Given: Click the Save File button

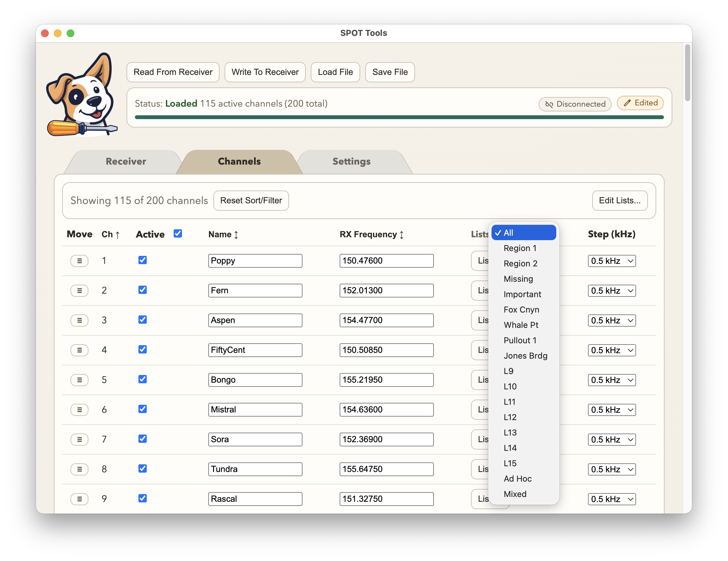Looking at the screenshot, I should click(390, 72).
